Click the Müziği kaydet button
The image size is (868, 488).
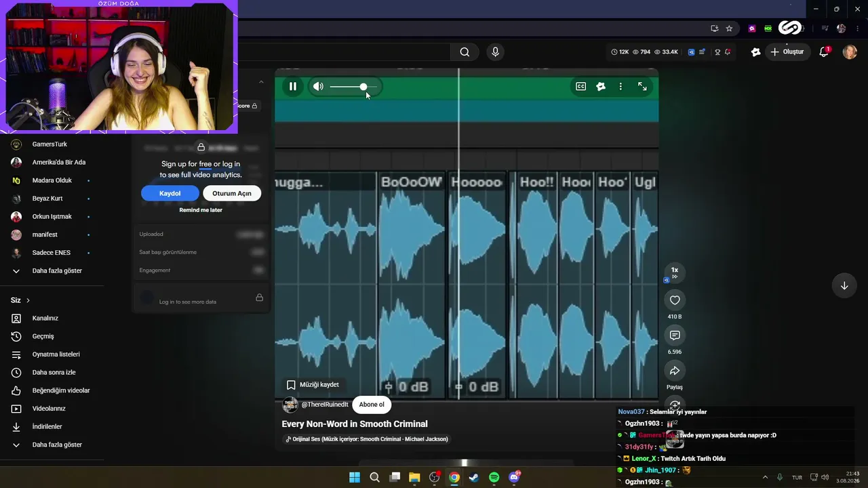313,385
